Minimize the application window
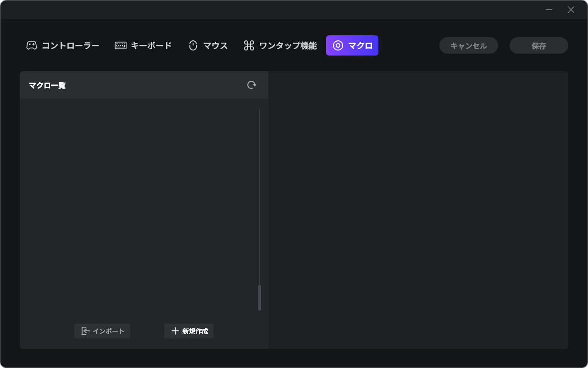 coord(549,10)
